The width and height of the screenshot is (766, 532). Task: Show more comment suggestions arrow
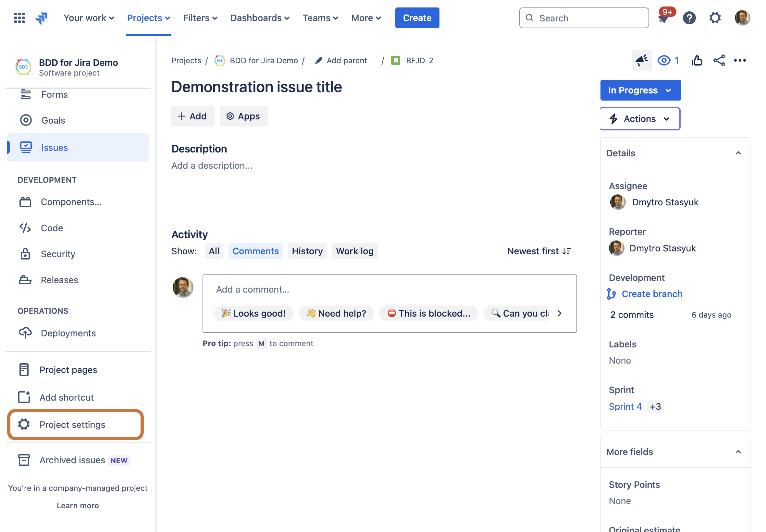tap(560, 313)
